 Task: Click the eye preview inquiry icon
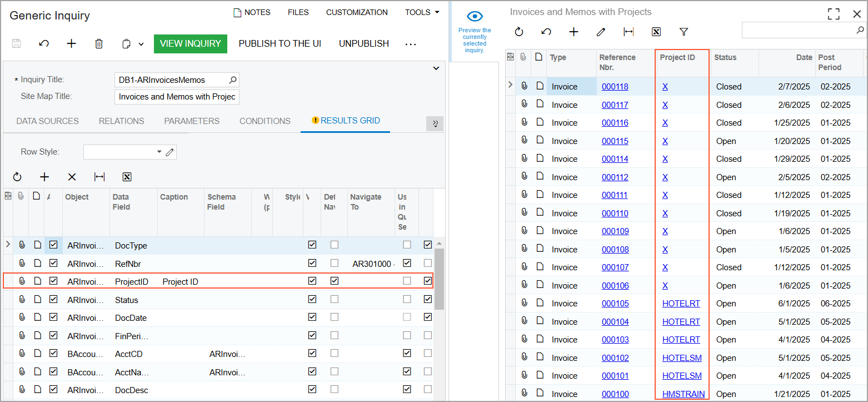(475, 17)
